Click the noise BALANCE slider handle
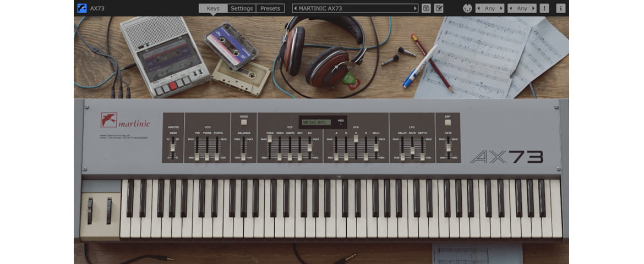 (243, 157)
